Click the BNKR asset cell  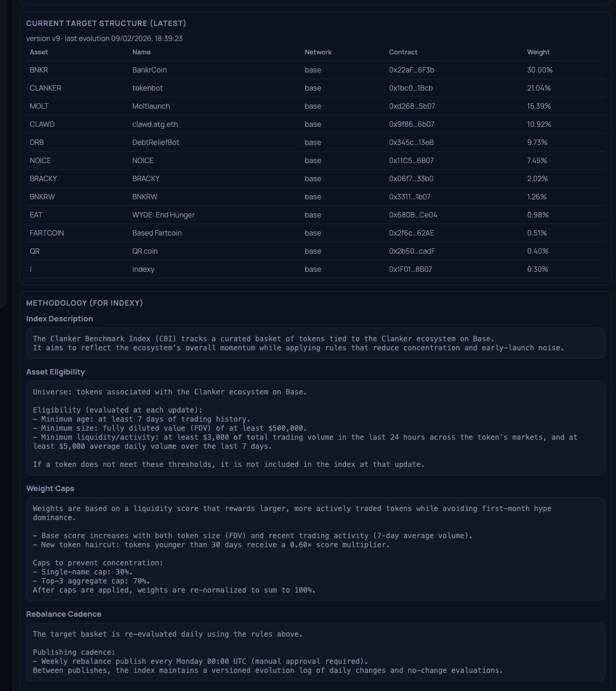pyautogui.click(x=39, y=70)
